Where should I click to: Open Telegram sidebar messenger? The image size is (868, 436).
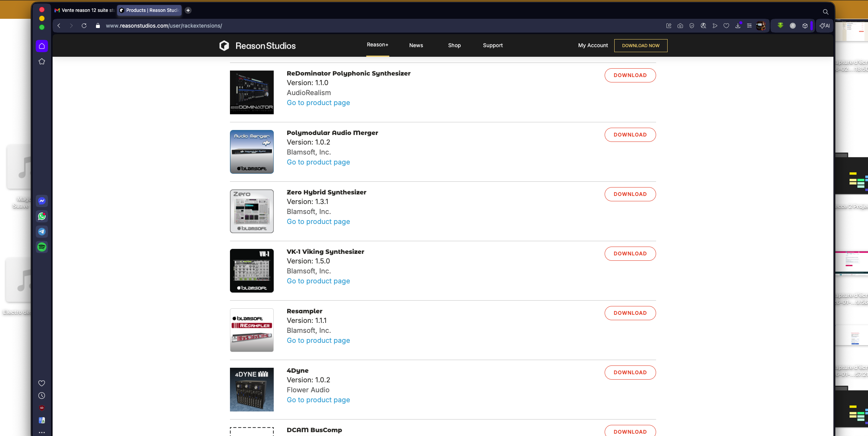tap(42, 232)
